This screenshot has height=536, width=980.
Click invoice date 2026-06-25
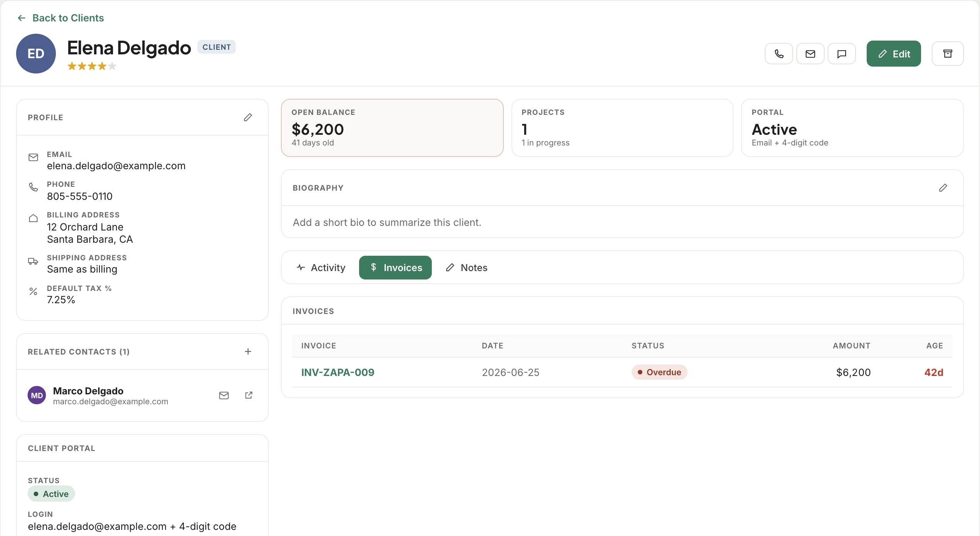(511, 373)
